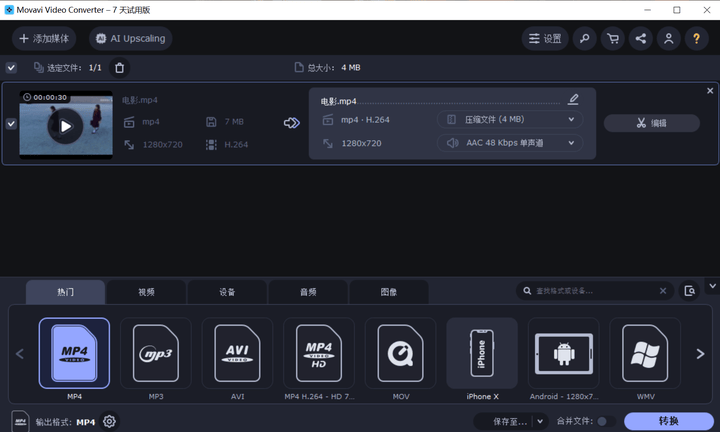Switch to the 热门 tab
720x432 pixels.
(65, 292)
